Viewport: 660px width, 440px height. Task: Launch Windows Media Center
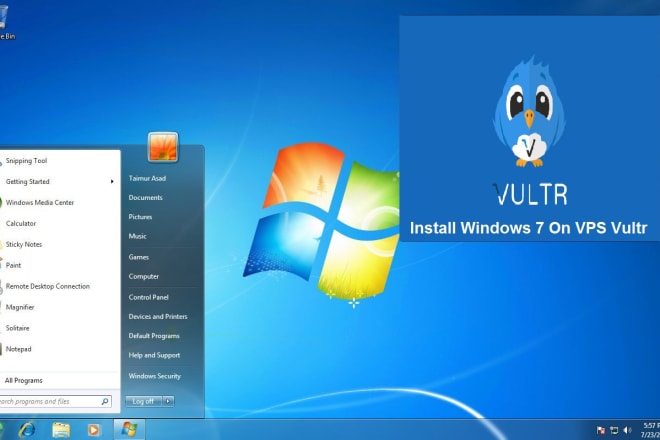click(x=40, y=203)
